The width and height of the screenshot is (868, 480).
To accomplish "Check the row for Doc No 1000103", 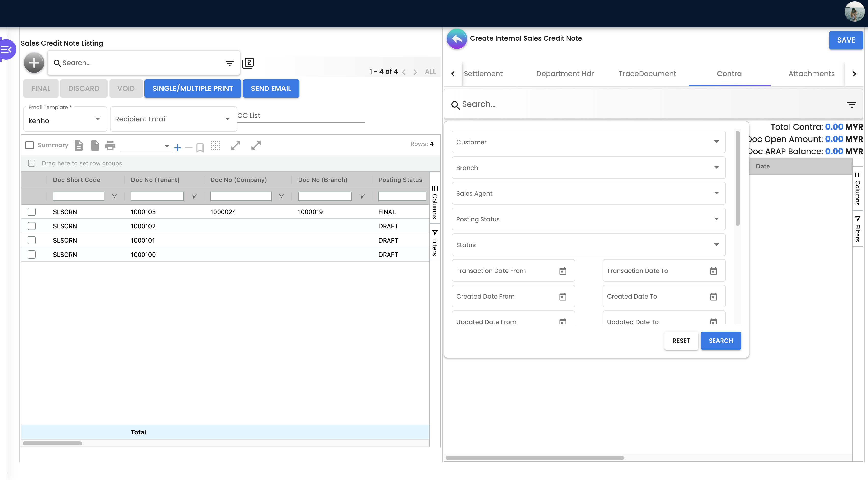I will (32, 212).
